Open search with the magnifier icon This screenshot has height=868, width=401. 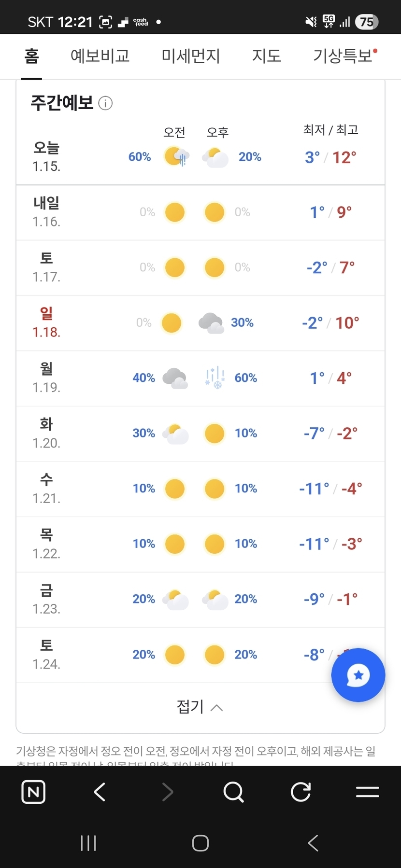[234, 792]
